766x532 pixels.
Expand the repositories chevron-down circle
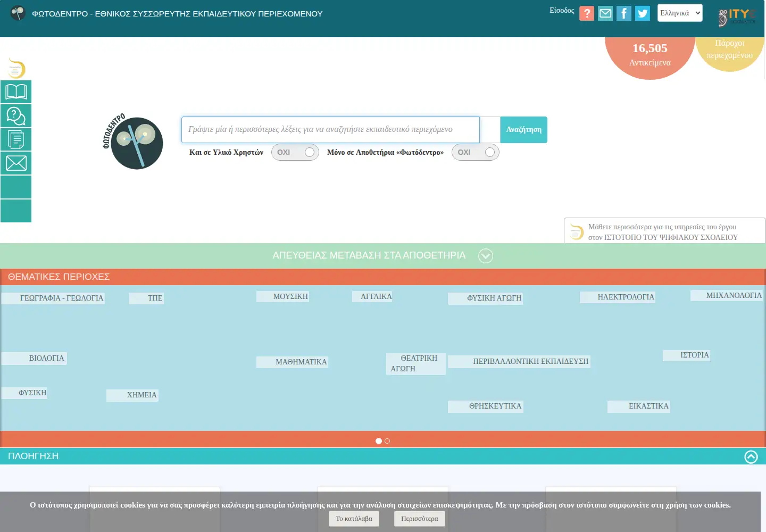[x=486, y=256]
